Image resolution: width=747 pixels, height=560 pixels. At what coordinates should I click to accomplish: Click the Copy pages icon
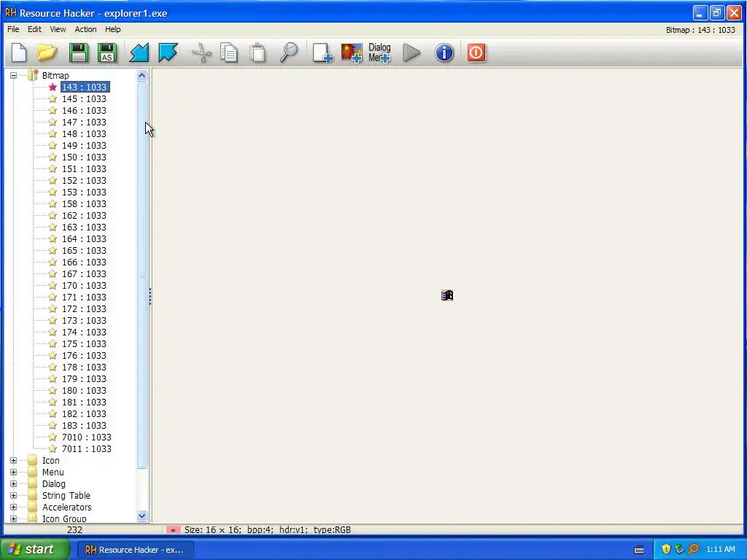click(229, 52)
